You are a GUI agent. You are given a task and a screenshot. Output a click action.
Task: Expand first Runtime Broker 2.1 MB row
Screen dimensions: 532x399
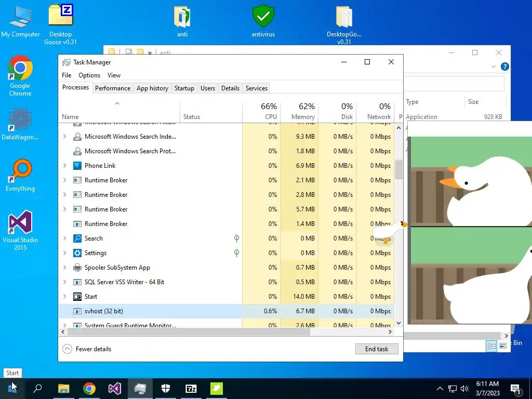(x=64, y=180)
